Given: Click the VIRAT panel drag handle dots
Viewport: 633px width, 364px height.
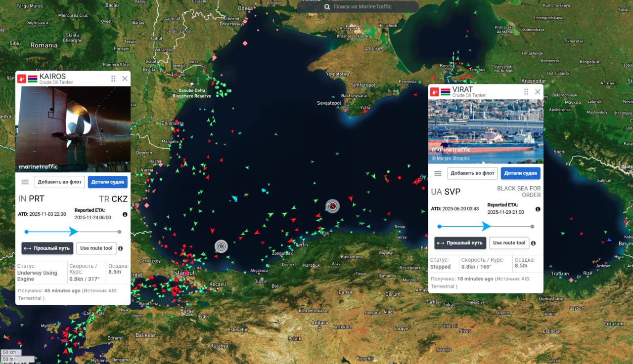Looking at the screenshot, I should pos(526,92).
